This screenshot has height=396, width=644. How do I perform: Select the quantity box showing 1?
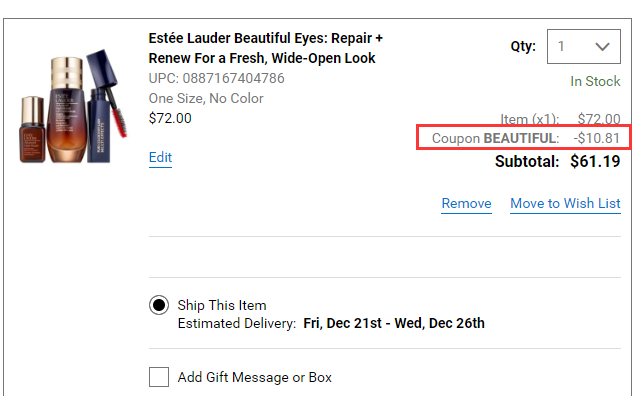(584, 46)
